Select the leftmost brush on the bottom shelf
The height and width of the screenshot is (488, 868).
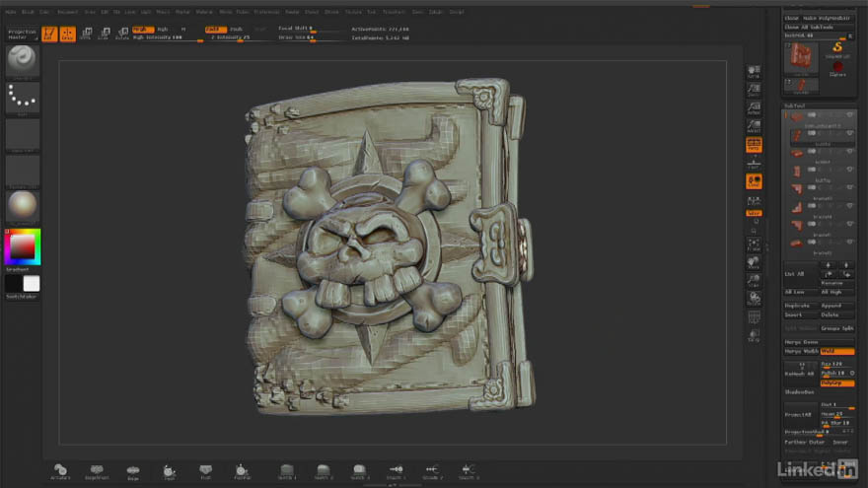pyautogui.click(x=60, y=471)
